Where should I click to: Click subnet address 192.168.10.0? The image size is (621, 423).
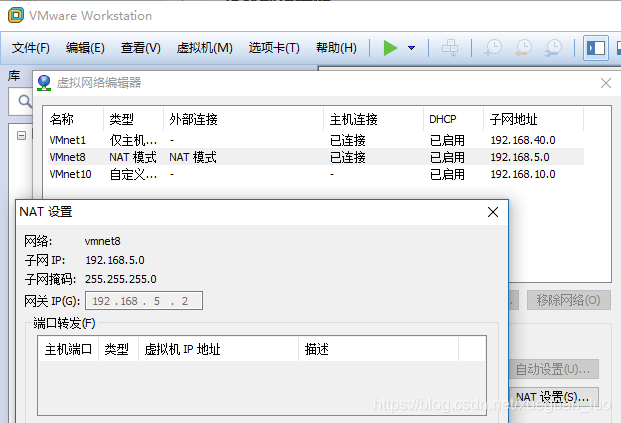coord(523,174)
